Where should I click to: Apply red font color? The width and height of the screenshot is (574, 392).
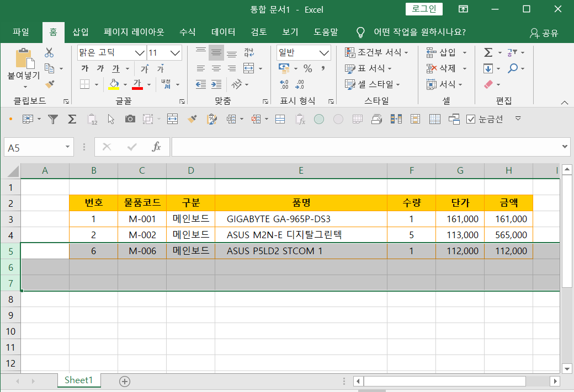(137, 84)
